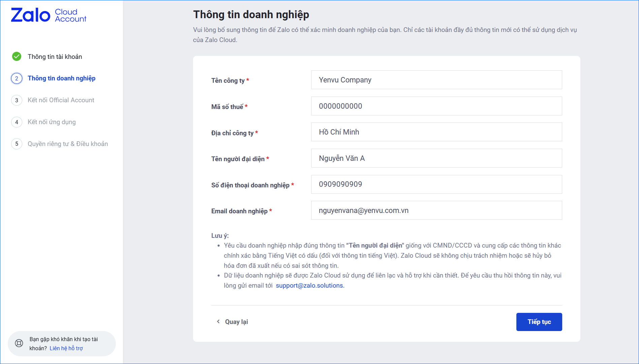Viewport: 639px width, 364px height.
Task: Edit the Email doanh nghiệp field
Action: (x=436, y=210)
